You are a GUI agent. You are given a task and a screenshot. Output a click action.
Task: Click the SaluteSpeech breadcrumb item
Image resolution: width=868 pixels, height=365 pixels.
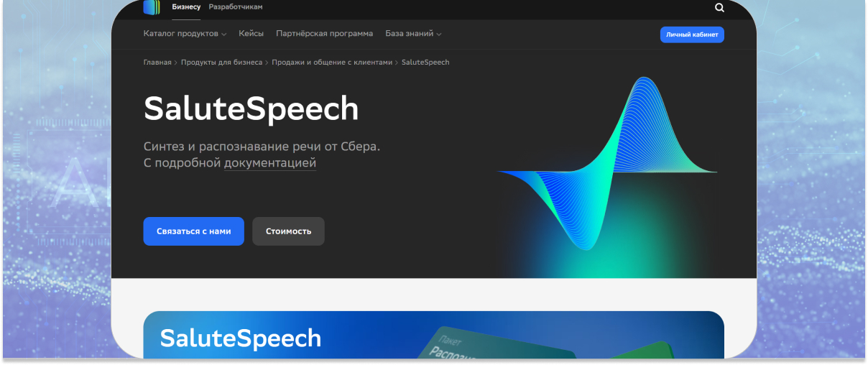click(425, 63)
